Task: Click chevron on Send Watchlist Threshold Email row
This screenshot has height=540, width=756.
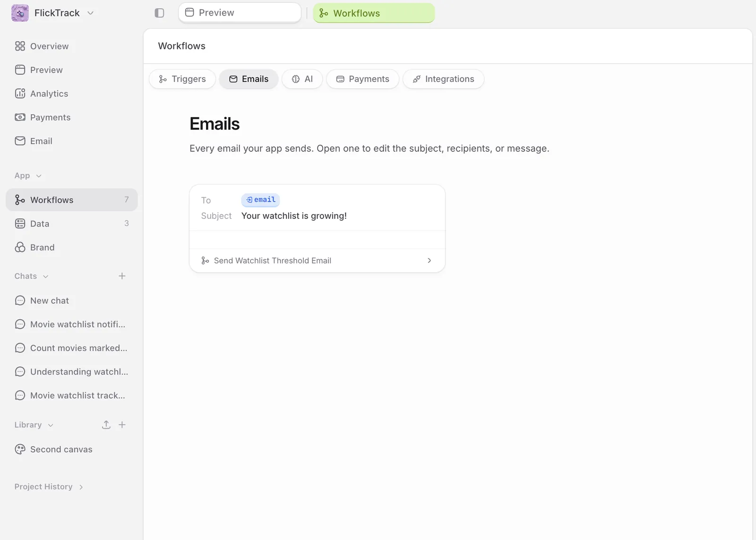Action: pos(429,261)
